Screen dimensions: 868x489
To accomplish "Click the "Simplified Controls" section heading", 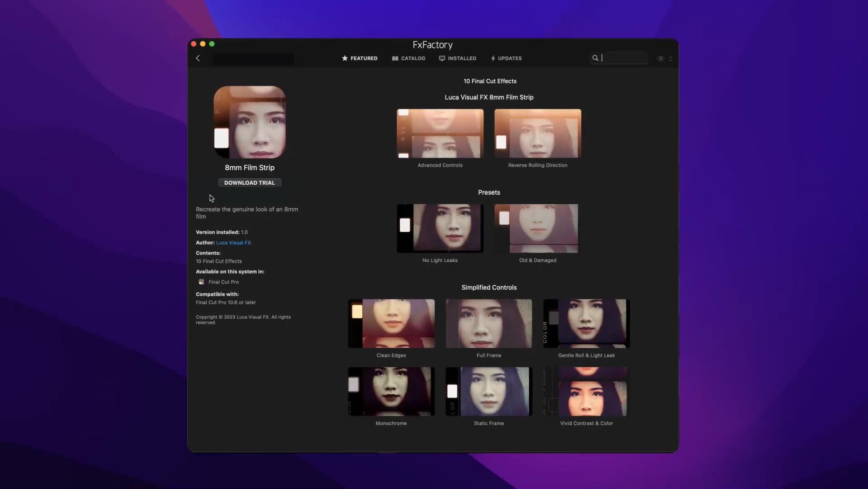I will point(489,288).
